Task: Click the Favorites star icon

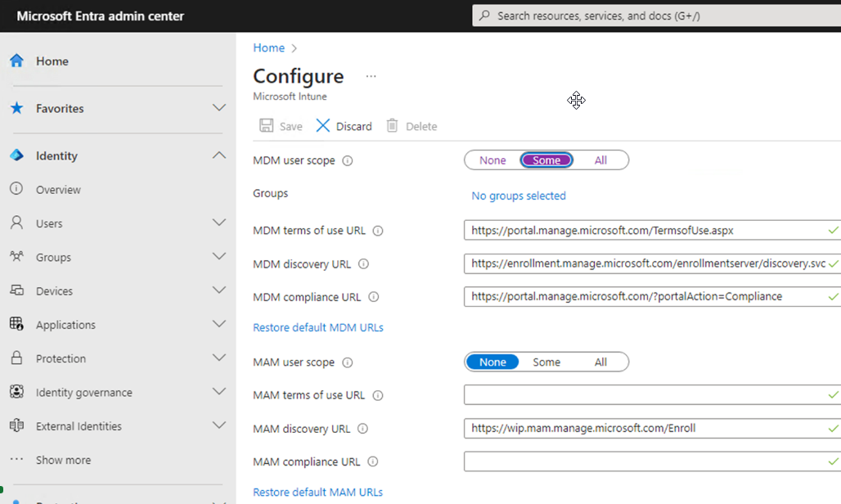Action: click(x=16, y=109)
